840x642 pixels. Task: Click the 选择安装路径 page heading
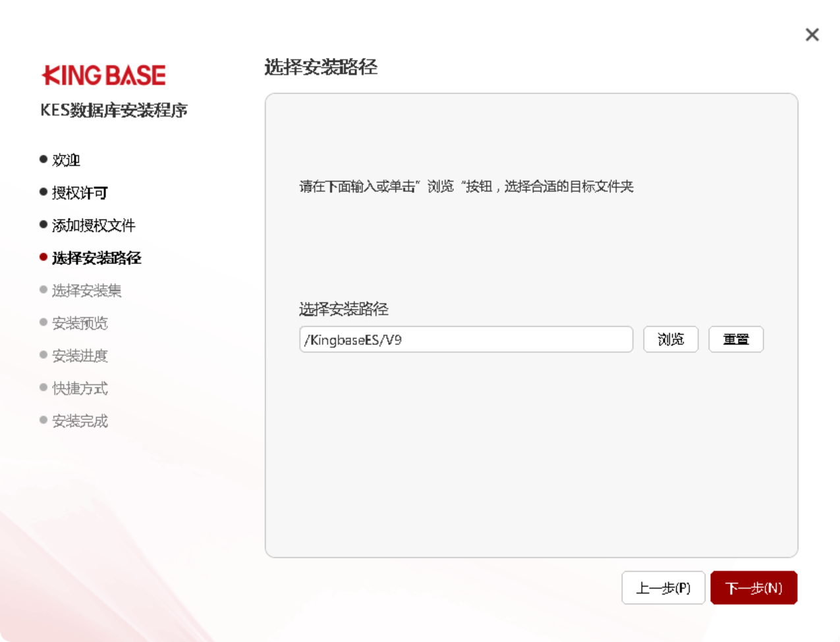click(x=321, y=67)
